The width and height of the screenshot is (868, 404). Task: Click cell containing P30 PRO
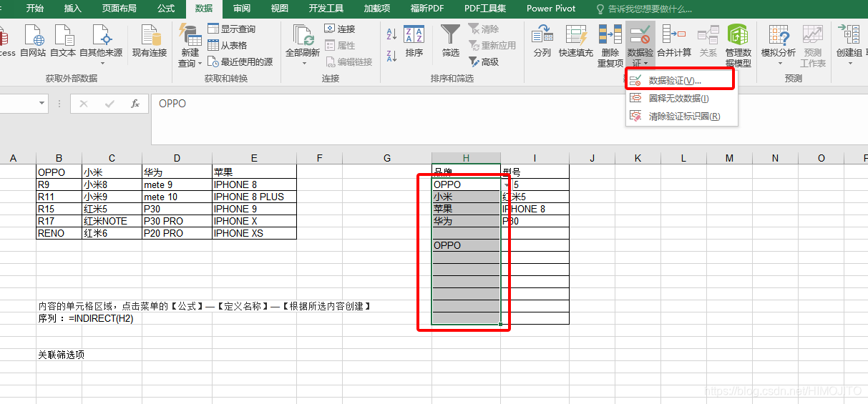click(177, 221)
